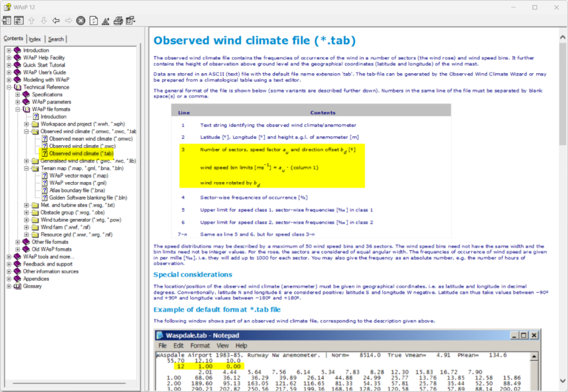Expand the Wind turbine generator folder
The image size is (568, 392).
pyautogui.click(x=26, y=220)
